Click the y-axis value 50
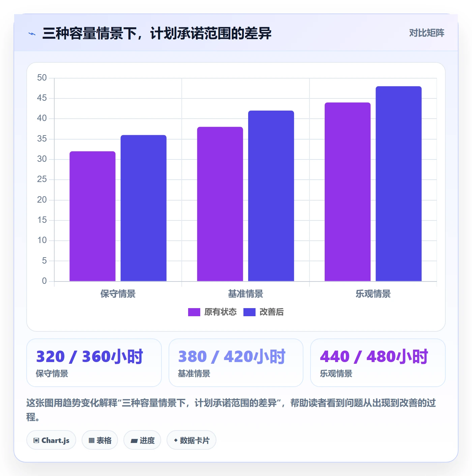This screenshot has width=472, height=476. 42,78
